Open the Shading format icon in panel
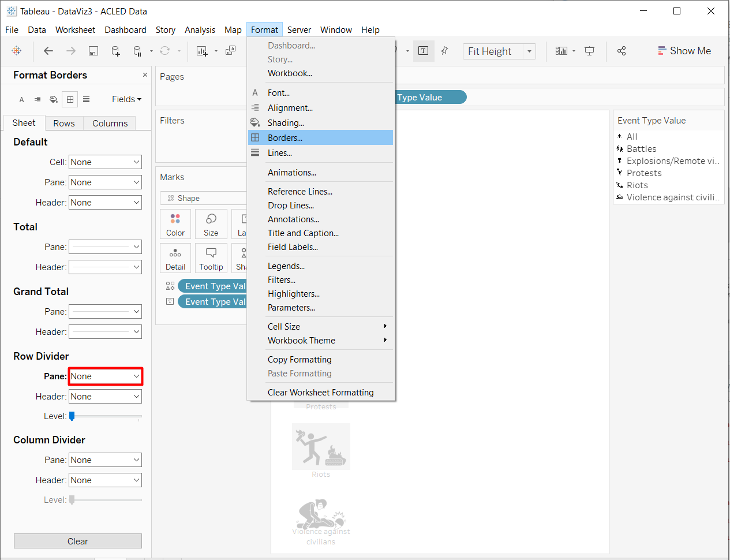The width and height of the screenshot is (730, 560). click(x=54, y=99)
